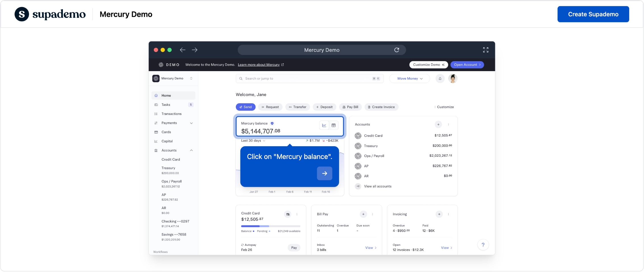Open the Move Money dropdown
This screenshot has width=644, height=272.
[409, 79]
